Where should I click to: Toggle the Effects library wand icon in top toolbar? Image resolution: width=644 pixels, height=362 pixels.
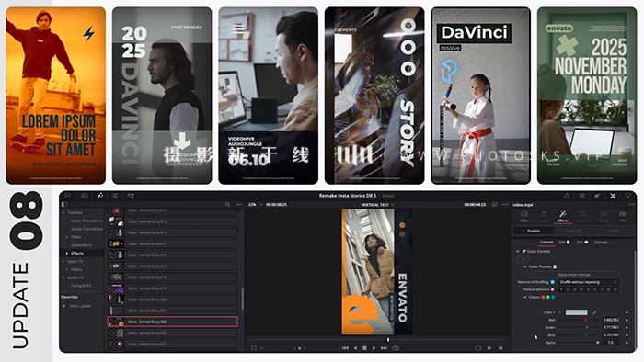[99, 196]
